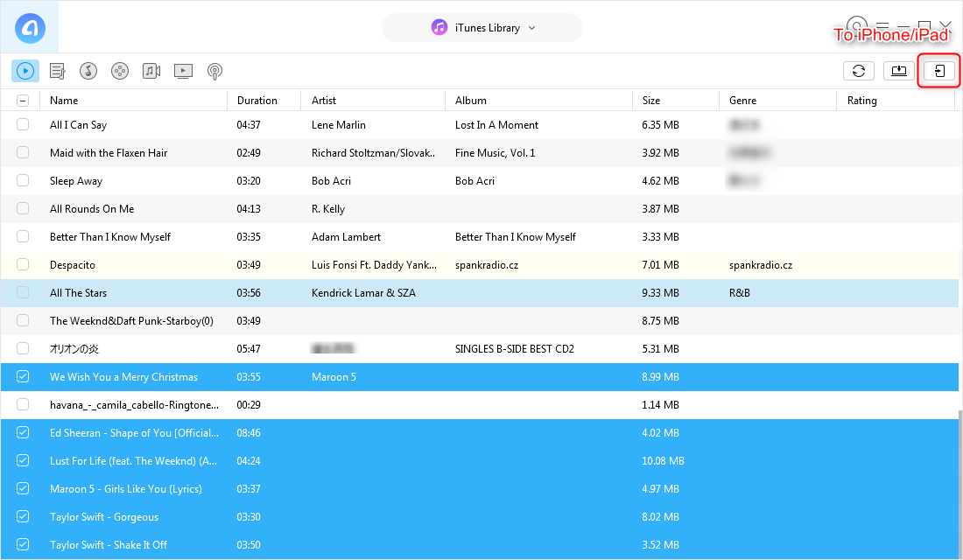Enable Better Than I Know Myself checkbox
This screenshot has width=963, height=560.
coord(23,236)
